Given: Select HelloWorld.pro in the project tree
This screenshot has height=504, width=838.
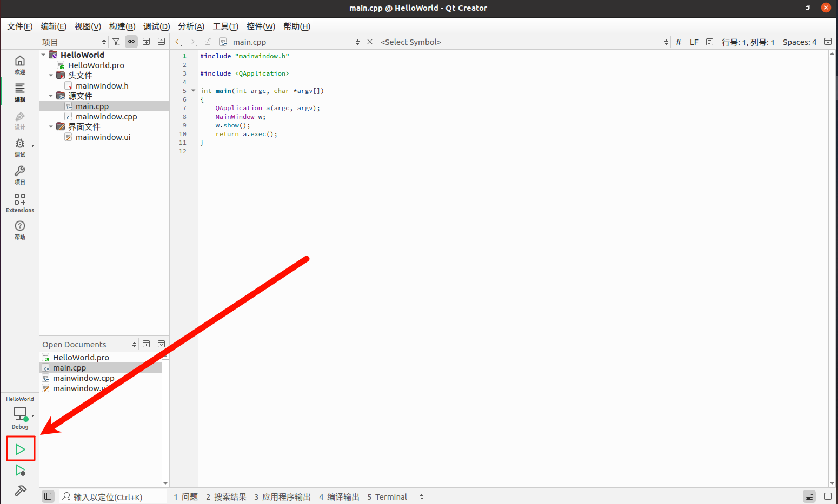Looking at the screenshot, I should coord(96,65).
